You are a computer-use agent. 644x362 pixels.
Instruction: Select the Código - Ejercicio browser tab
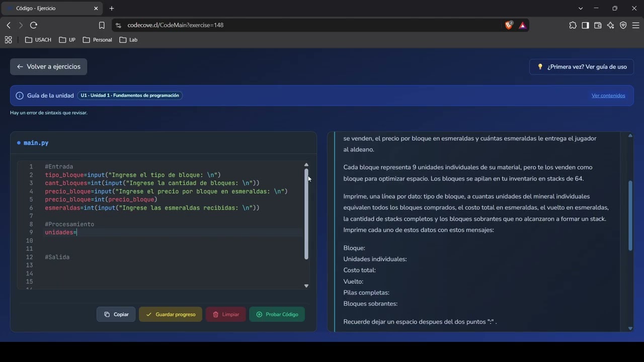tap(52, 9)
